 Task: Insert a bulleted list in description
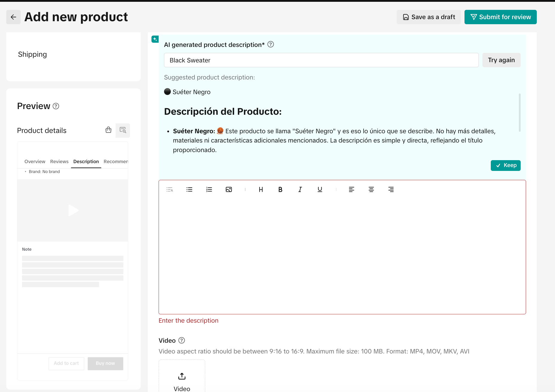(189, 189)
